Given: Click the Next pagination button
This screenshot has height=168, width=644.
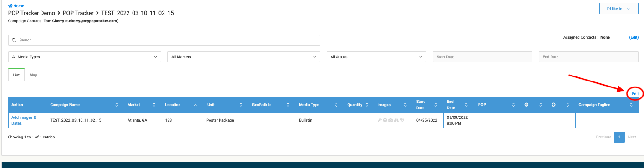Looking at the screenshot, I should click(632, 137).
